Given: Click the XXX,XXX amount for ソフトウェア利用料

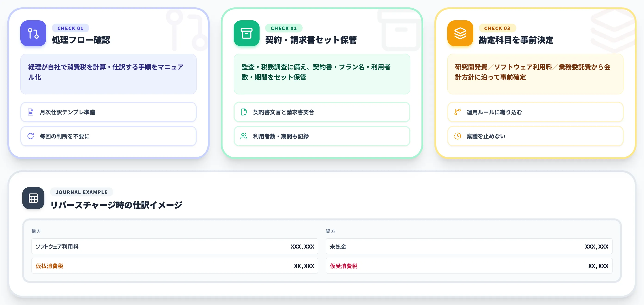Looking at the screenshot, I should click(x=303, y=246).
